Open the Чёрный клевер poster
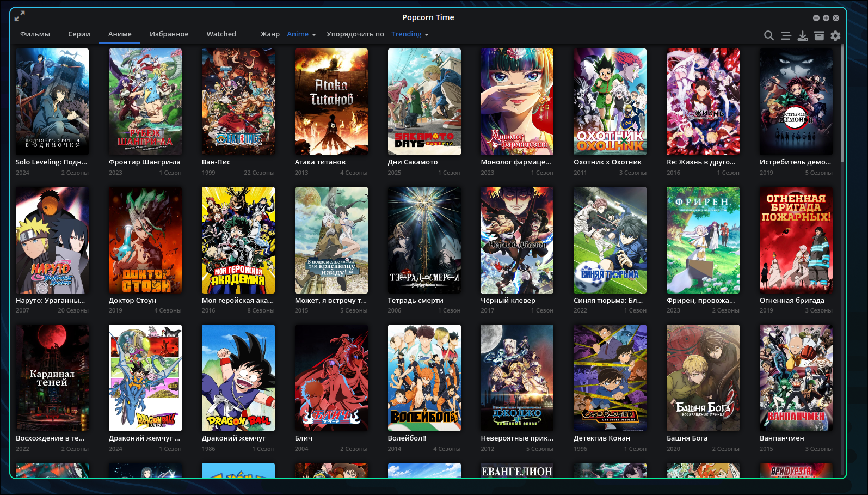Image resolution: width=868 pixels, height=495 pixels. point(517,240)
